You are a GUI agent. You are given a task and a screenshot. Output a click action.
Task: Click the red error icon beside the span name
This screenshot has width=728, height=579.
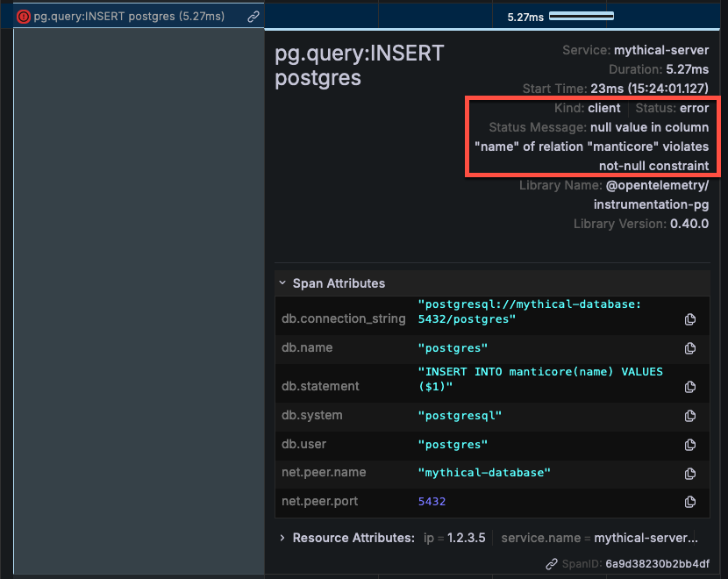click(24, 15)
